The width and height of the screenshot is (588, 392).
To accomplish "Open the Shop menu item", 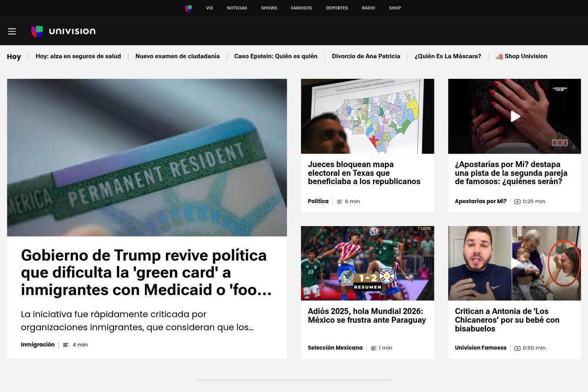I will tap(395, 8).
